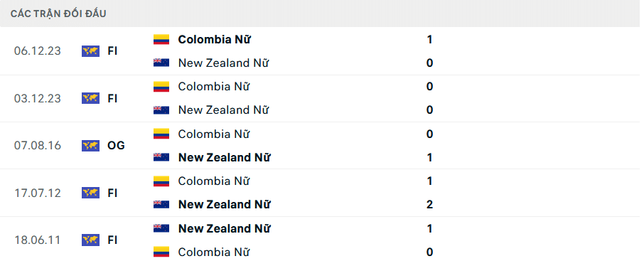
Task: Click world competition icon for OG match
Action: [91, 146]
